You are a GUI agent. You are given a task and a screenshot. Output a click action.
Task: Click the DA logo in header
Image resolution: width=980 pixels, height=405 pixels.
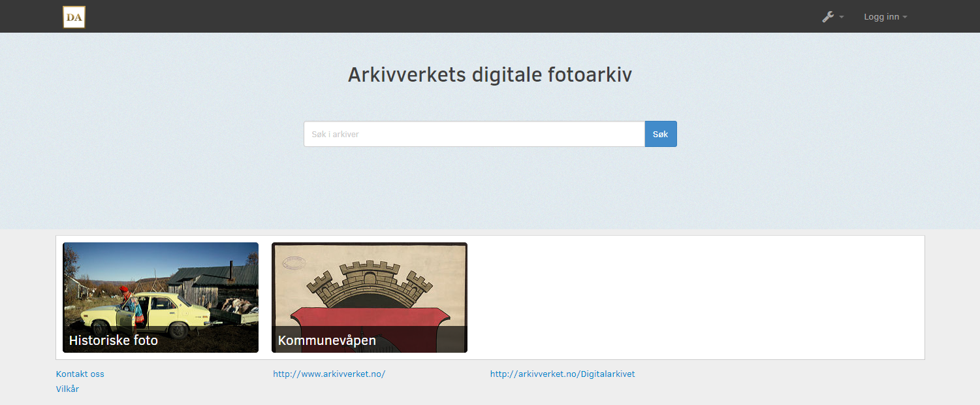tap(74, 17)
